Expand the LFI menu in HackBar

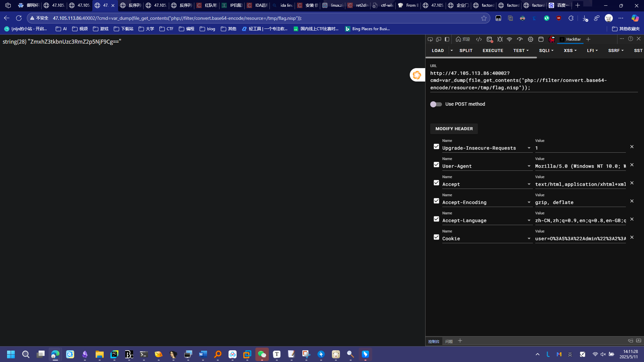coord(592,51)
